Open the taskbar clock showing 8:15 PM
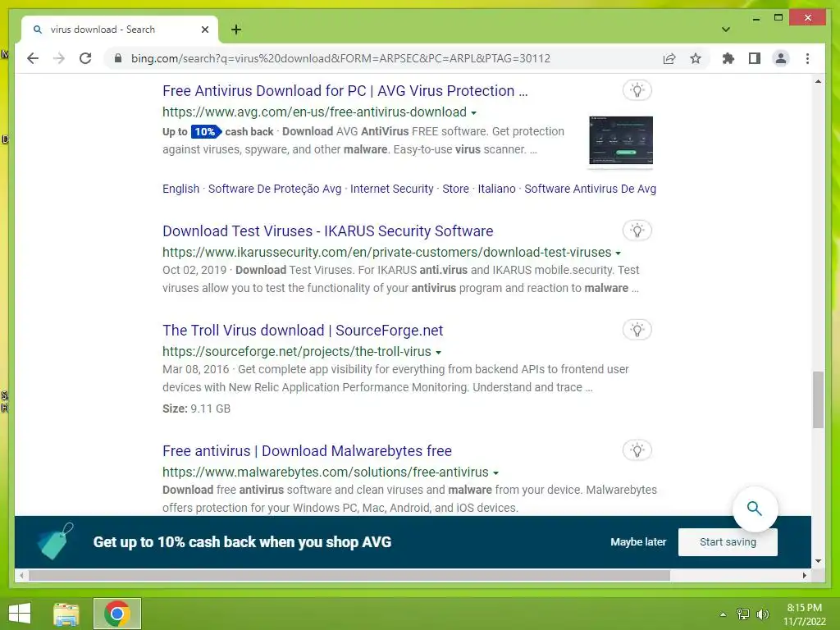The image size is (840, 630). 804,614
